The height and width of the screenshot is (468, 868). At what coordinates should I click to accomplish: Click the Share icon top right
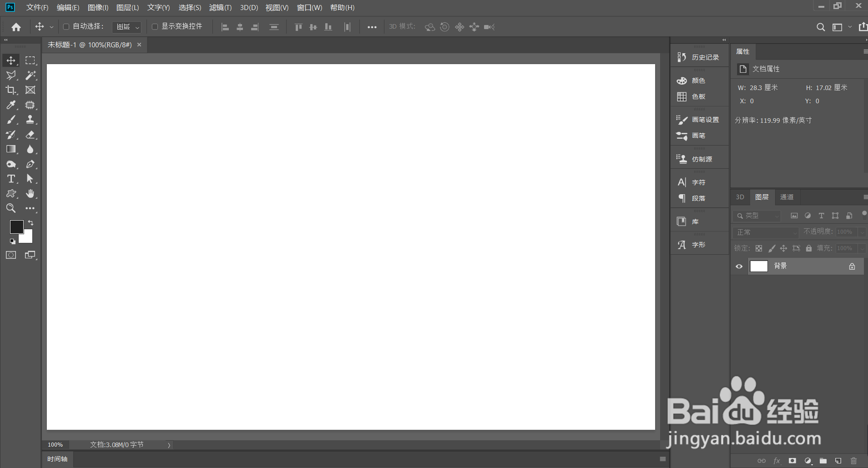coord(863,27)
